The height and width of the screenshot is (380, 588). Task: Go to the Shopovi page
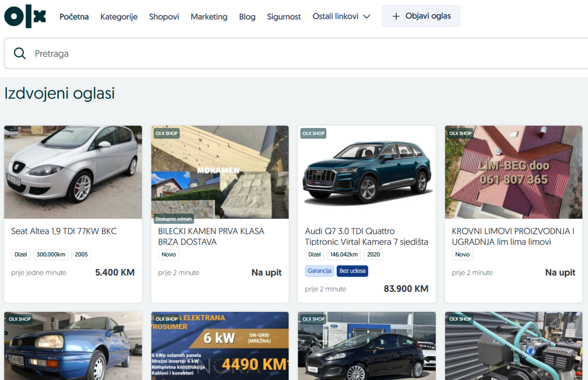click(x=164, y=17)
